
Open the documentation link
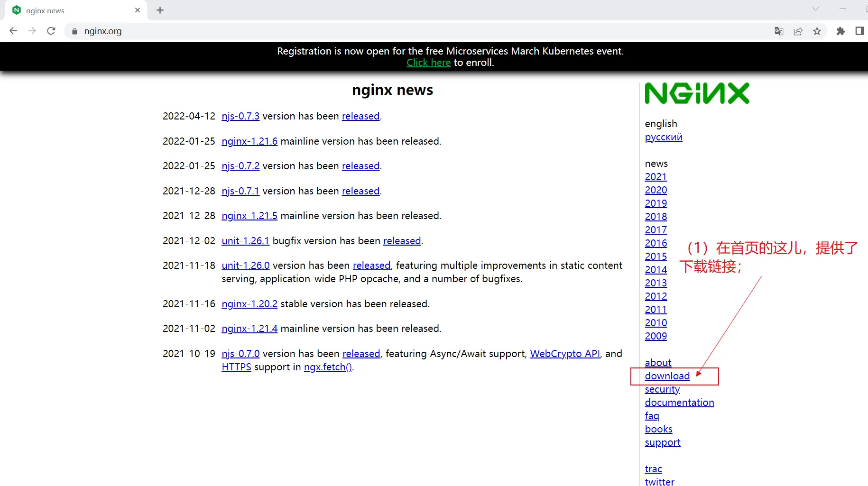tap(679, 403)
